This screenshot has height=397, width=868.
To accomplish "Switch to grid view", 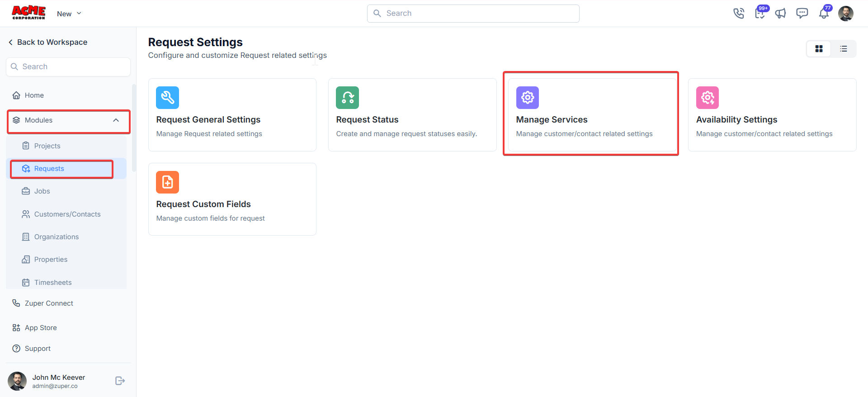I will [x=819, y=49].
